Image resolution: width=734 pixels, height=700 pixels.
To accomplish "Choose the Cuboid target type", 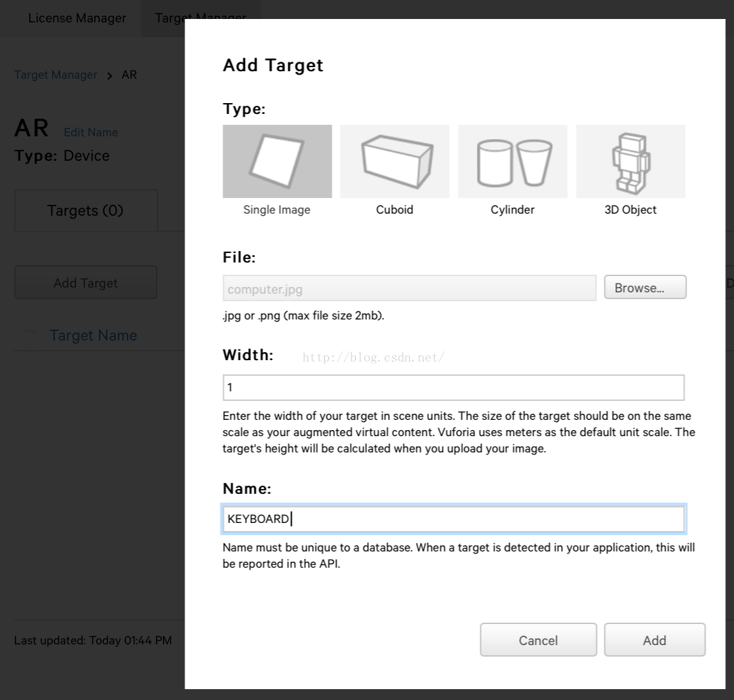I will point(395,161).
